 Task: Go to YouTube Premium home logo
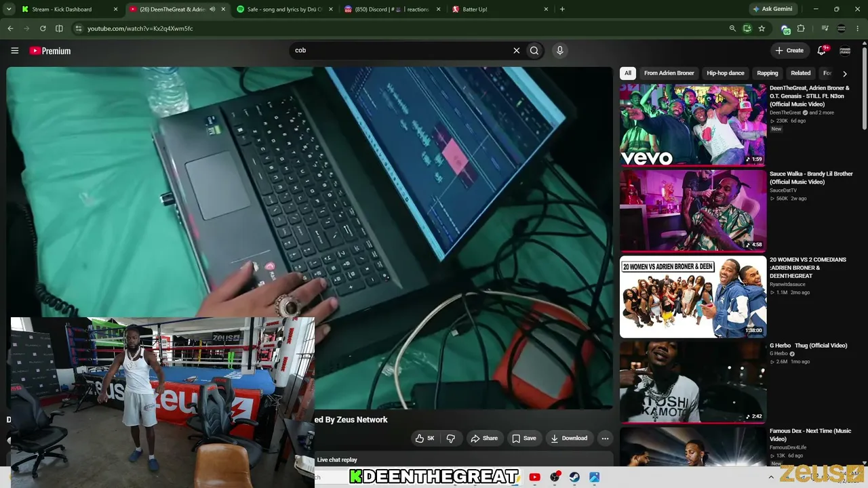point(50,51)
